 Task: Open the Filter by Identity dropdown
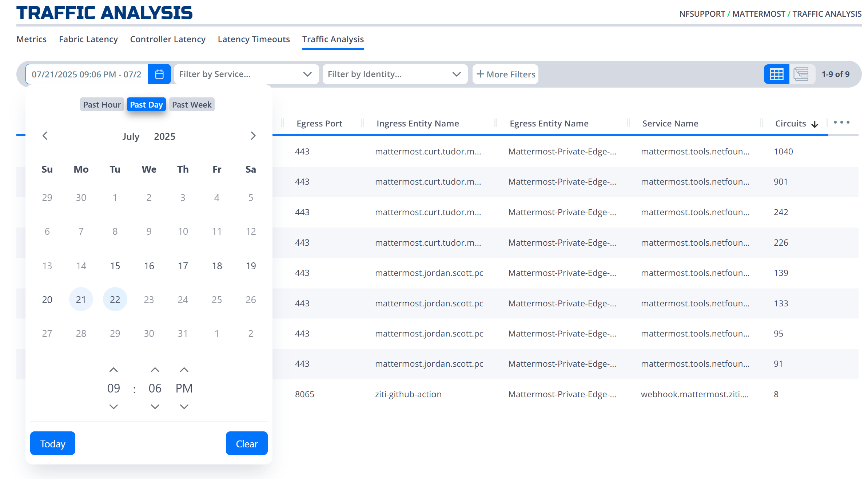click(395, 74)
